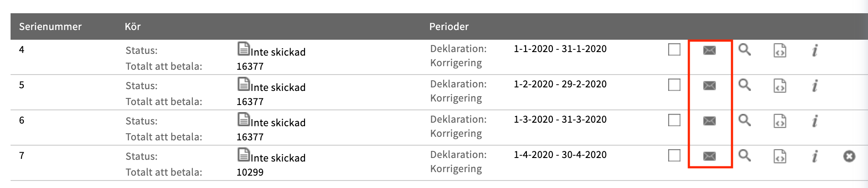The width and height of the screenshot is (868, 188).
Task: Check the box in row 7
Action: (x=674, y=155)
